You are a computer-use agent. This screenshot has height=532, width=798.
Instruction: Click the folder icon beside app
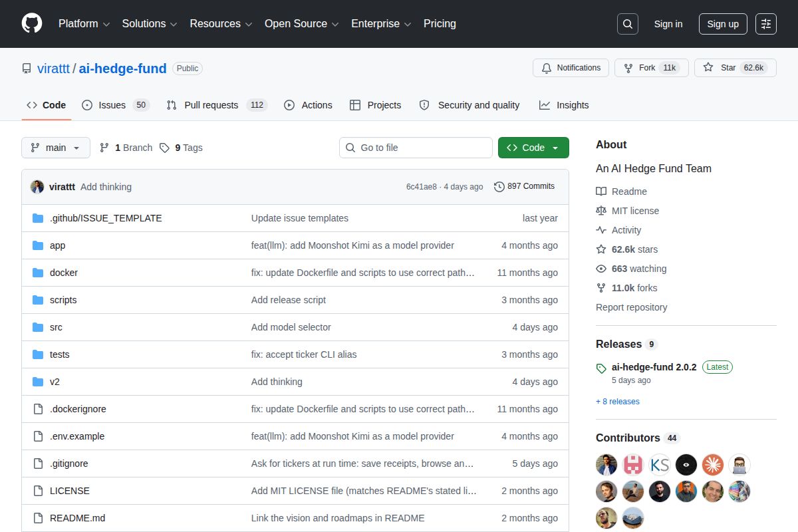(38, 245)
